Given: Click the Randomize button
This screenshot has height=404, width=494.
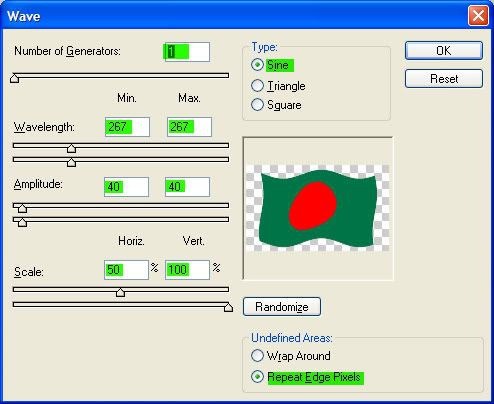Looking at the screenshot, I should point(282,306).
